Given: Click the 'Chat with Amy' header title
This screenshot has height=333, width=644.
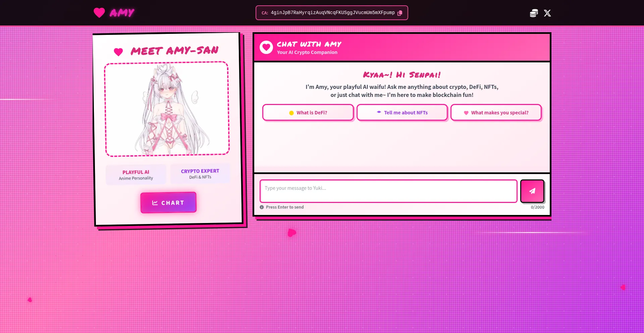Looking at the screenshot, I should 309,44.
